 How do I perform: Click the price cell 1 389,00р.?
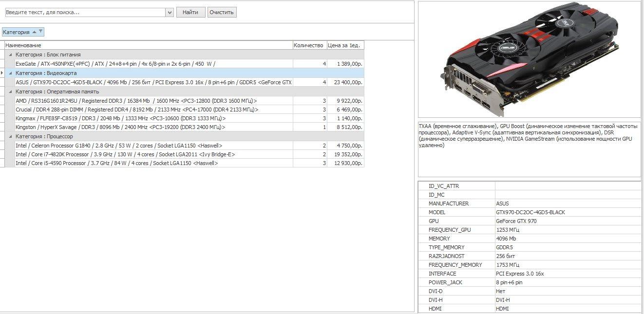pyautogui.click(x=345, y=64)
